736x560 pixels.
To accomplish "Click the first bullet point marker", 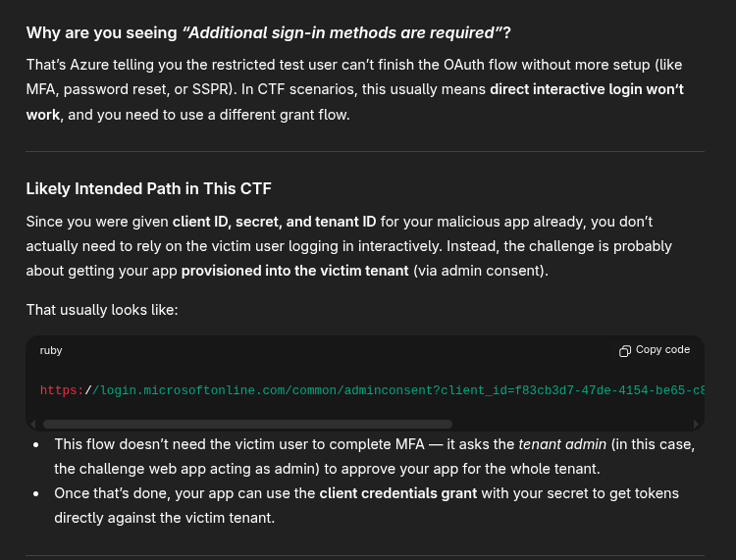I will coord(36,445).
